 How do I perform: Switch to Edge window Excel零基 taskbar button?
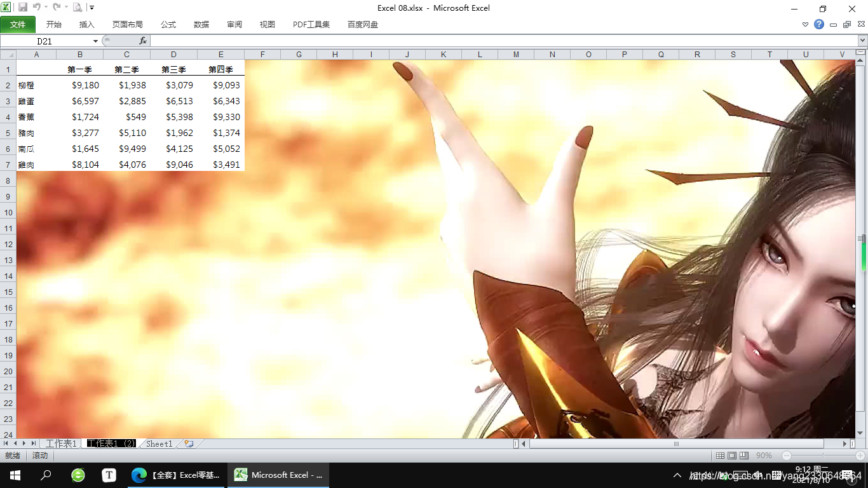click(x=175, y=475)
